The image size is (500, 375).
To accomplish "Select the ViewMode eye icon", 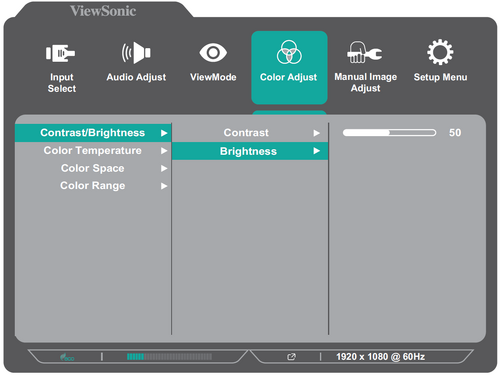I will [x=213, y=53].
